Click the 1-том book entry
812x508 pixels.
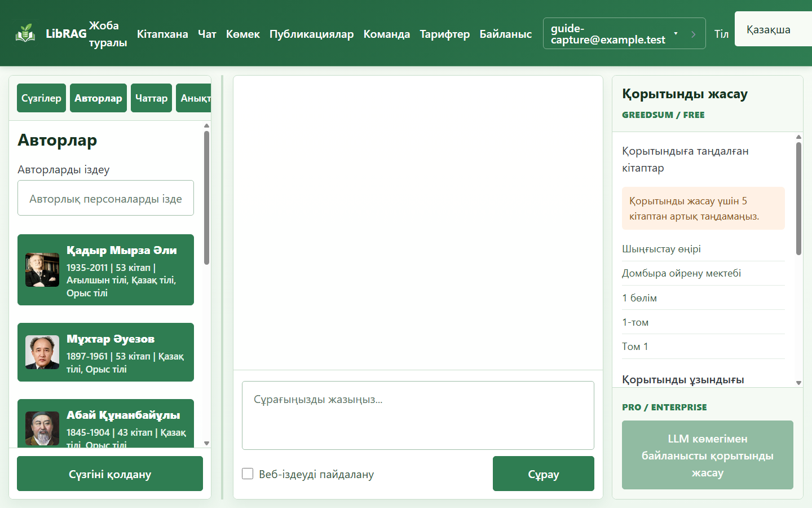(x=703, y=322)
